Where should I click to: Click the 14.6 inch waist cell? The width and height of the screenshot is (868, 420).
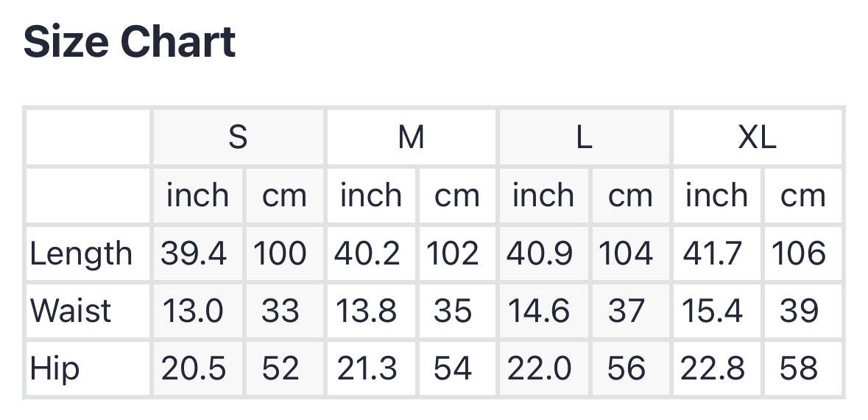pos(539,311)
